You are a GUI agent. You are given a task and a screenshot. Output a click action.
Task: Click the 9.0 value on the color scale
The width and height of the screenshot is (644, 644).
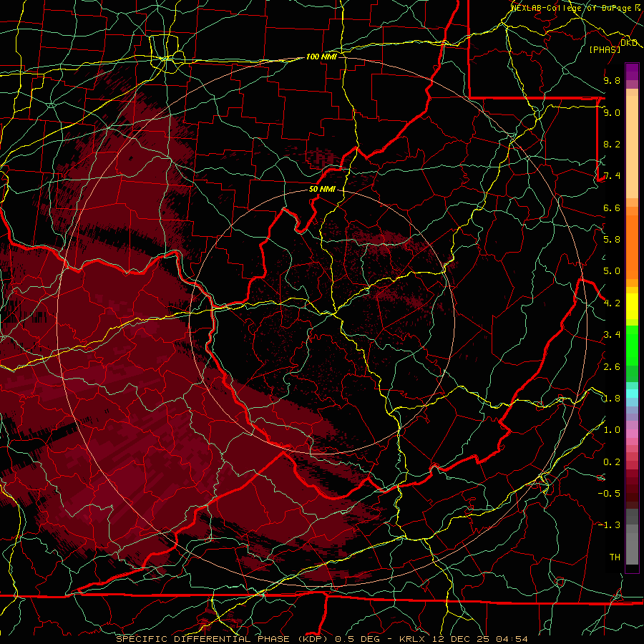[612, 112]
